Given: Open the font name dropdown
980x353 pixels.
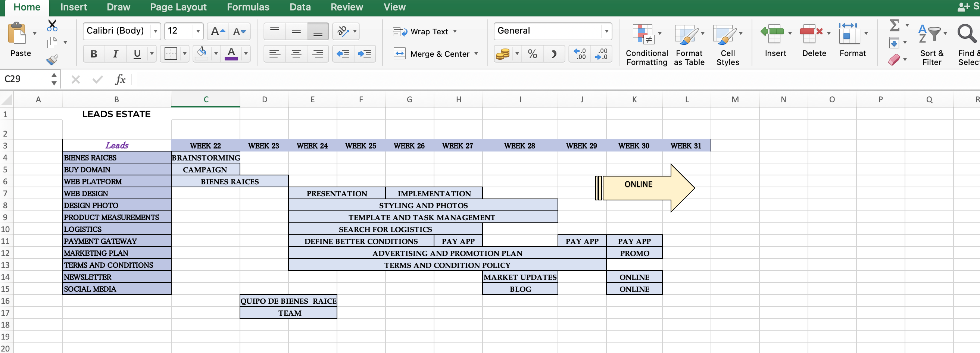Looking at the screenshot, I should (155, 31).
